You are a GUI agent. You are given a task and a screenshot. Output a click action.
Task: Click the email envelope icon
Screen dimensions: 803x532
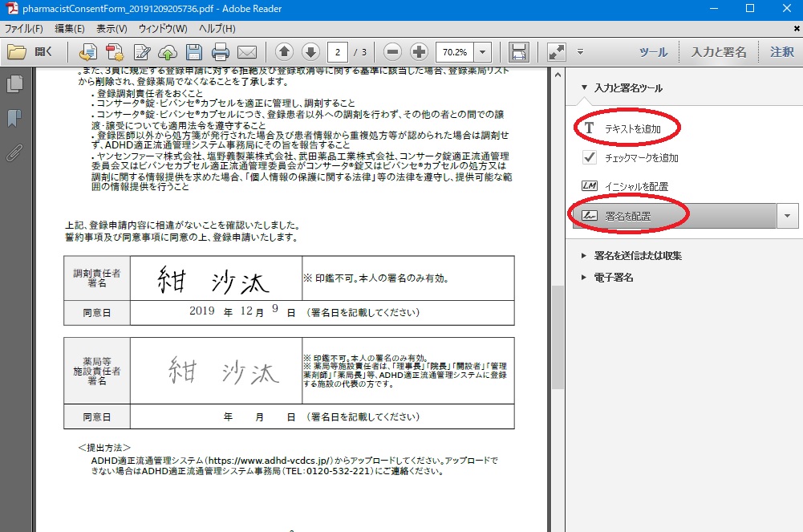[246, 52]
